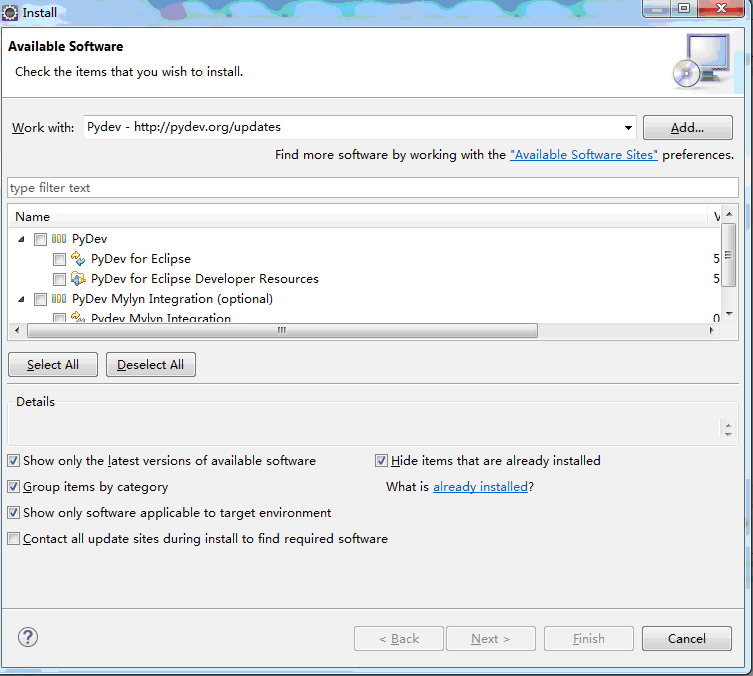753x676 pixels.
Task: Toggle Show only software applicable to target environment
Action: click(x=13, y=512)
